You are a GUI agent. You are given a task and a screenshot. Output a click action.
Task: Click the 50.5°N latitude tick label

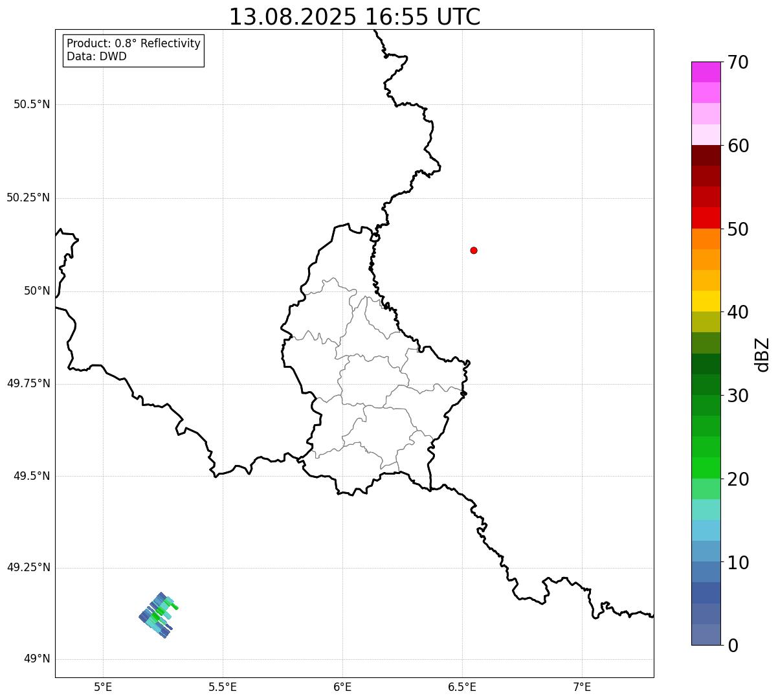(32, 104)
